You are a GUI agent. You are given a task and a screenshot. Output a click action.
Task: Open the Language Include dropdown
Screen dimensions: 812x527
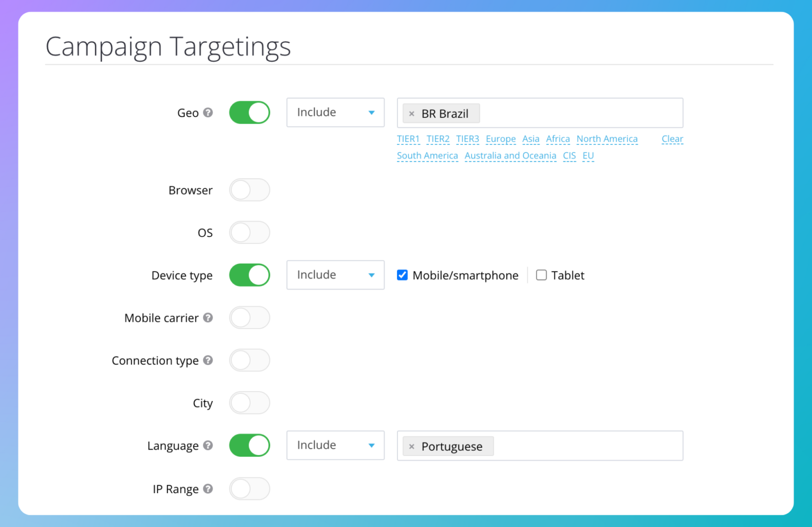[335, 446]
